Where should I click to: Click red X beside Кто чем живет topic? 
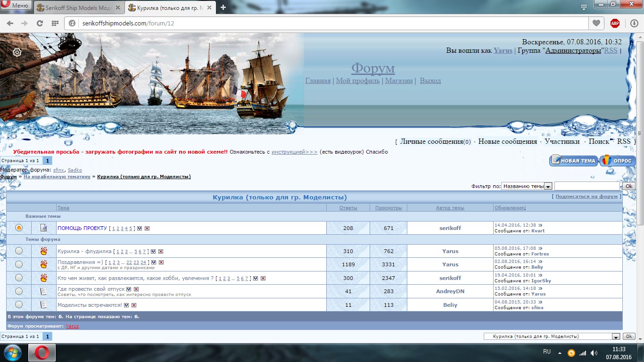tap(263, 278)
